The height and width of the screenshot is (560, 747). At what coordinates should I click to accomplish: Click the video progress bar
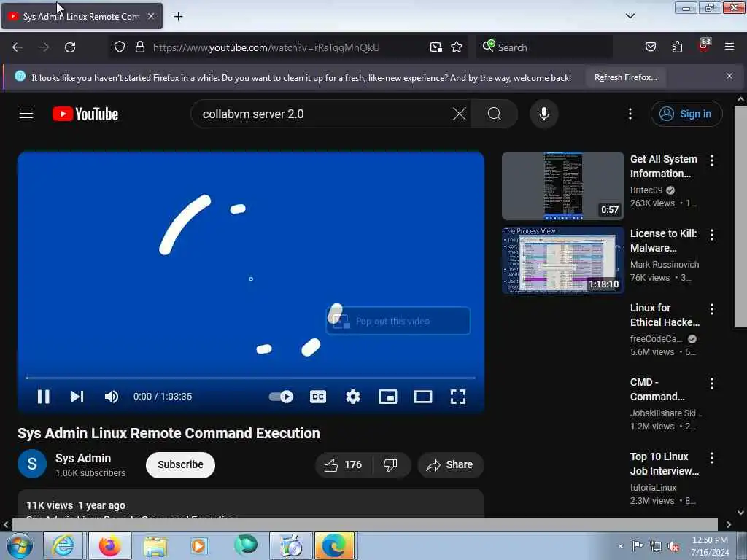(x=251, y=378)
